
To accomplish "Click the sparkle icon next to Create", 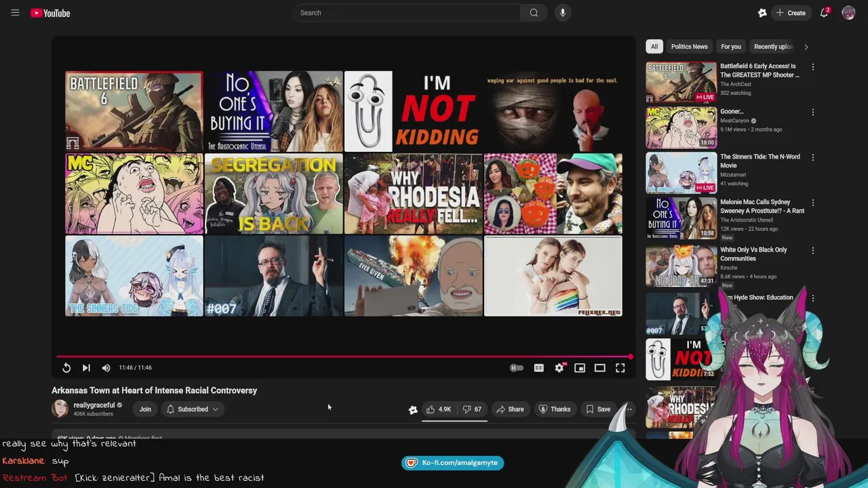I will [x=762, y=13].
